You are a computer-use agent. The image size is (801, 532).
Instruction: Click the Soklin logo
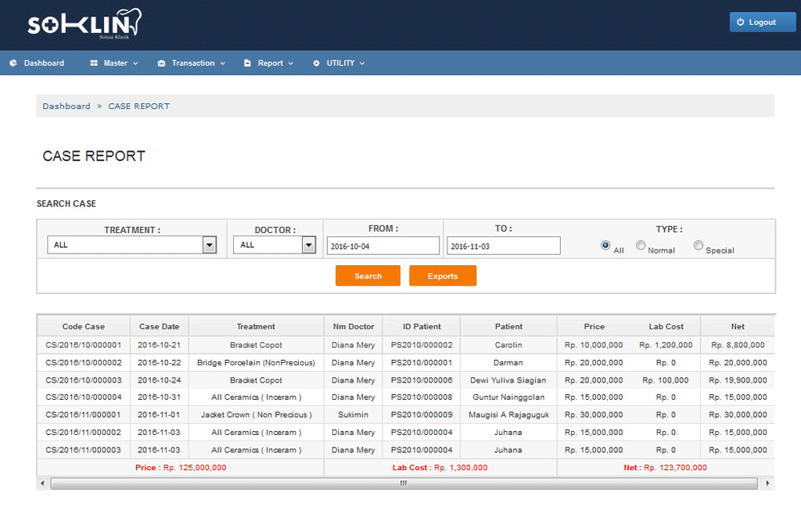84,24
